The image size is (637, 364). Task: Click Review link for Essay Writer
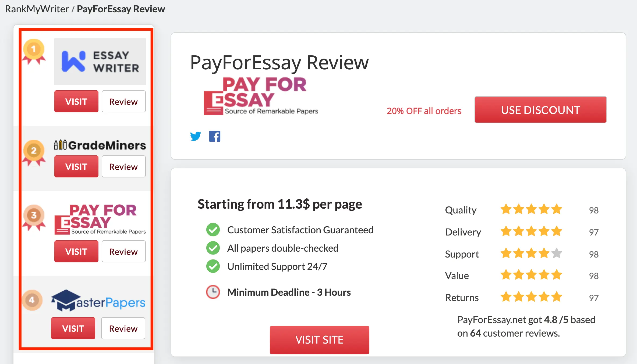pyautogui.click(x=123, y=101)
